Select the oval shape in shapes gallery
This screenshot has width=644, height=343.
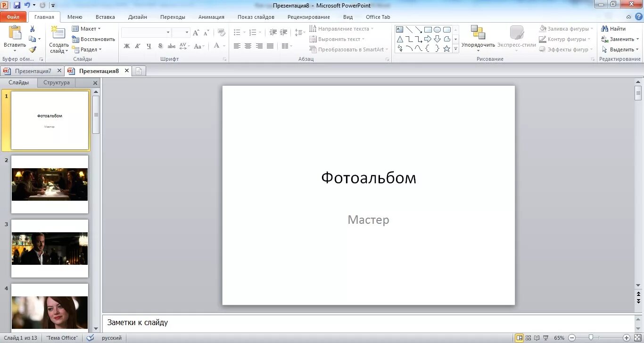coord(438,30)
